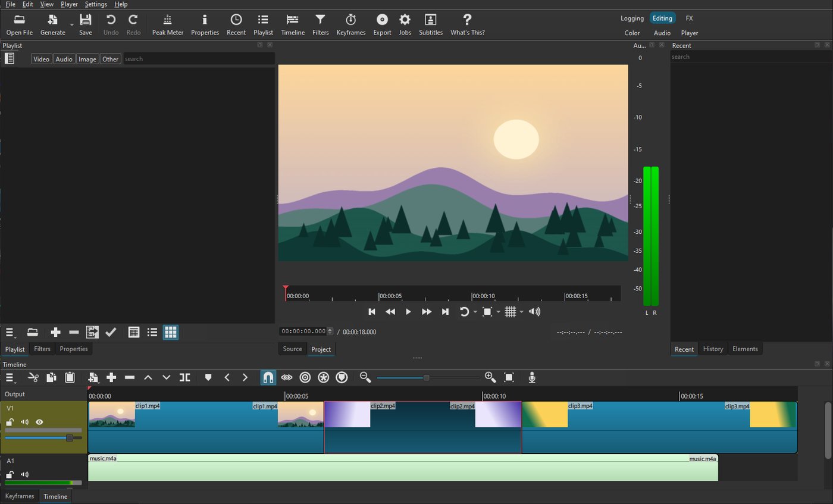Show the Jobs panel
Screen dimensions: 833x504
405,25
